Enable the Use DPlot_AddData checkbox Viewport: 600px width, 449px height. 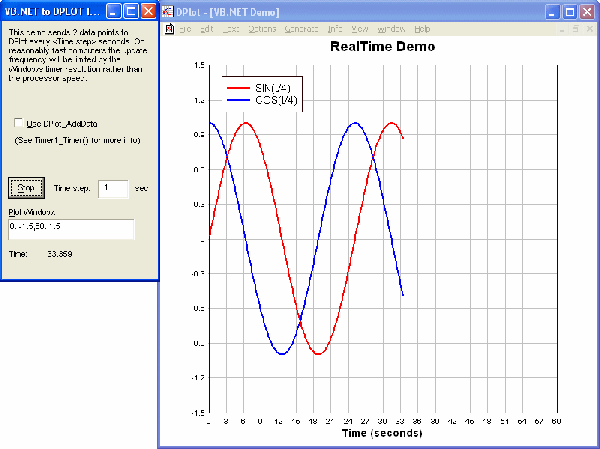pos(19,122)
